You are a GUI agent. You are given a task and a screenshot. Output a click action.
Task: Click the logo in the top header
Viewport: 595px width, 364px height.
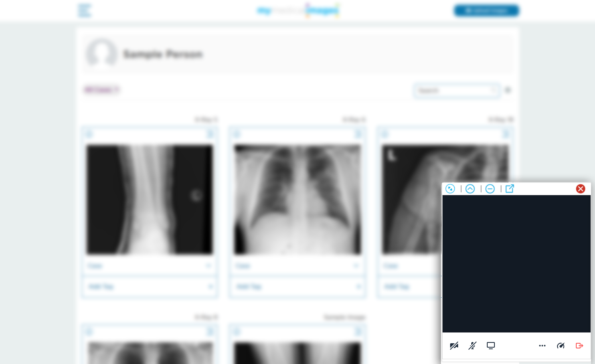click(298, 10)
